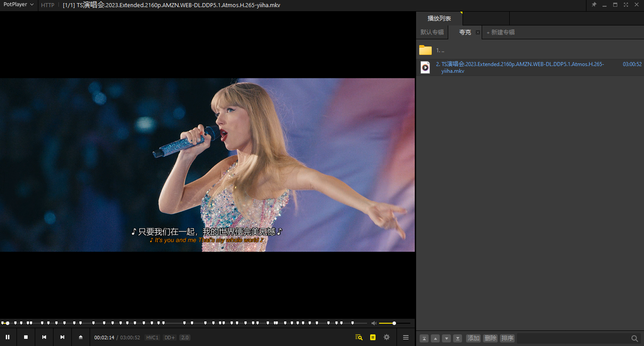The height and width of the screenshot is (346, 644).
Task: Switch to the 默认专辑 album tab
Action: [x=432, y=32]
